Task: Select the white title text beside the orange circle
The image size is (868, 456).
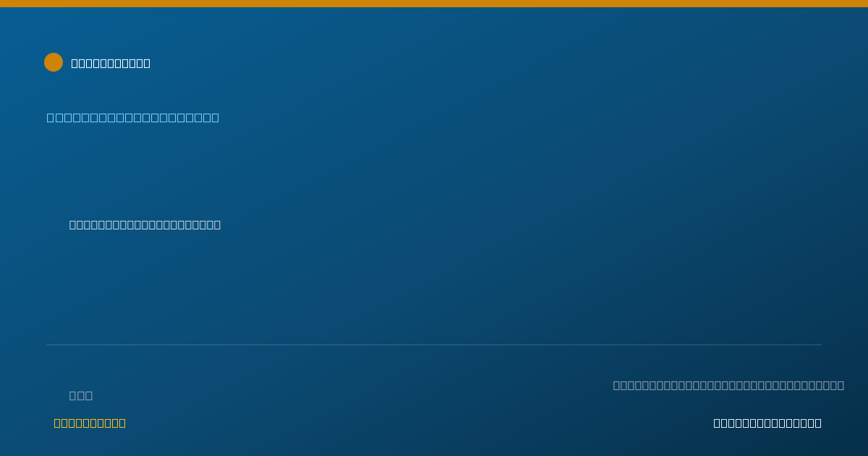Action: (x=111, y=63)
